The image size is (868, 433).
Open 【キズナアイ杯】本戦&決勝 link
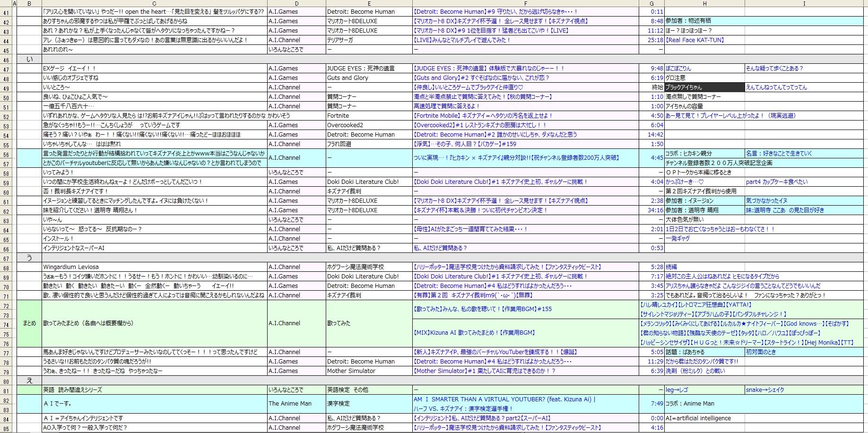click(x=480, y=210)
